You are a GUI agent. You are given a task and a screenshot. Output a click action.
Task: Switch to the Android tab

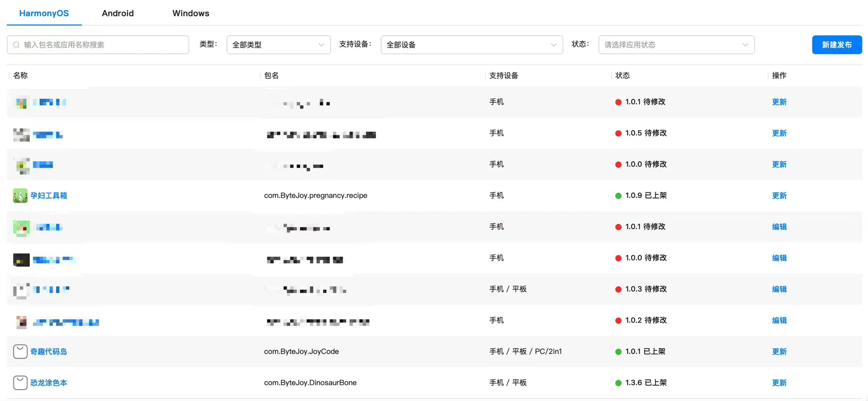pos(118,13)
